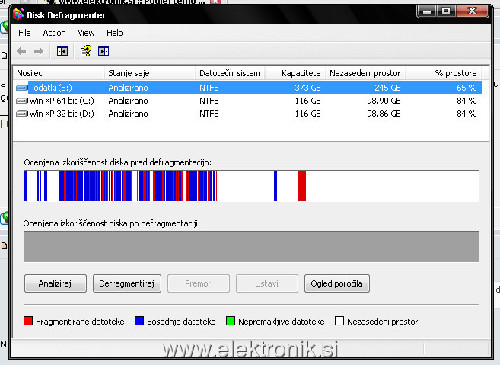
Task: Open the Help menu
Action: click(115, 33)
